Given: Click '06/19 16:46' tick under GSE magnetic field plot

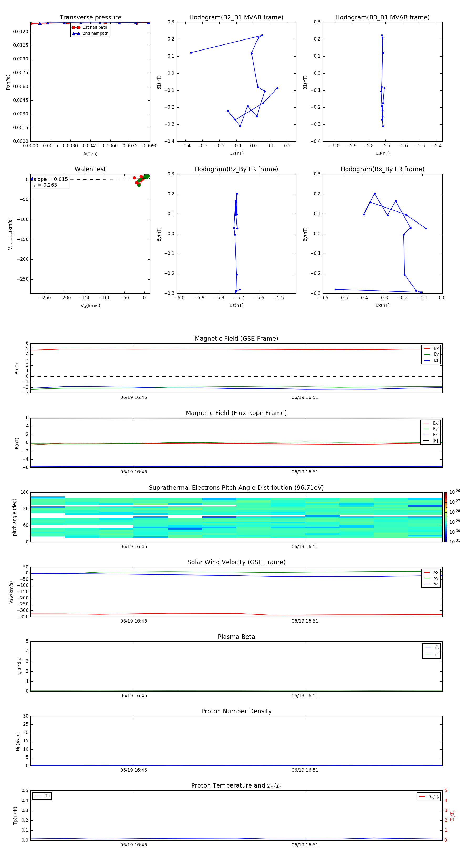Looking at the screenshot, I should [x=134, y=397].
